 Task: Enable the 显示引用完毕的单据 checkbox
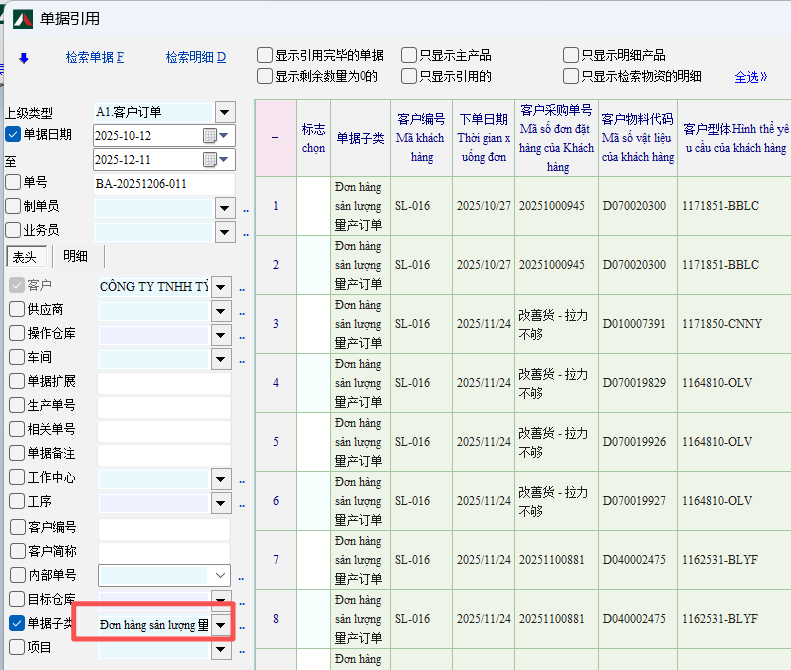click(265, 56)
